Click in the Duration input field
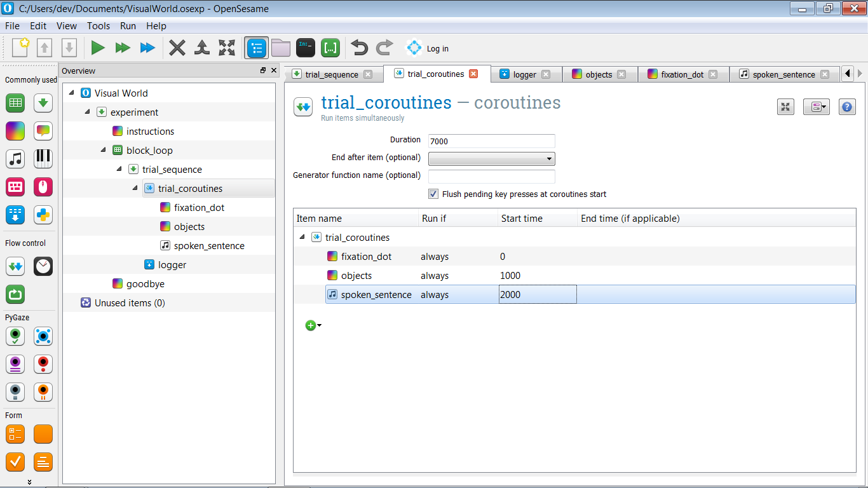This screenshot has height=488, width=868. (492, 141)
